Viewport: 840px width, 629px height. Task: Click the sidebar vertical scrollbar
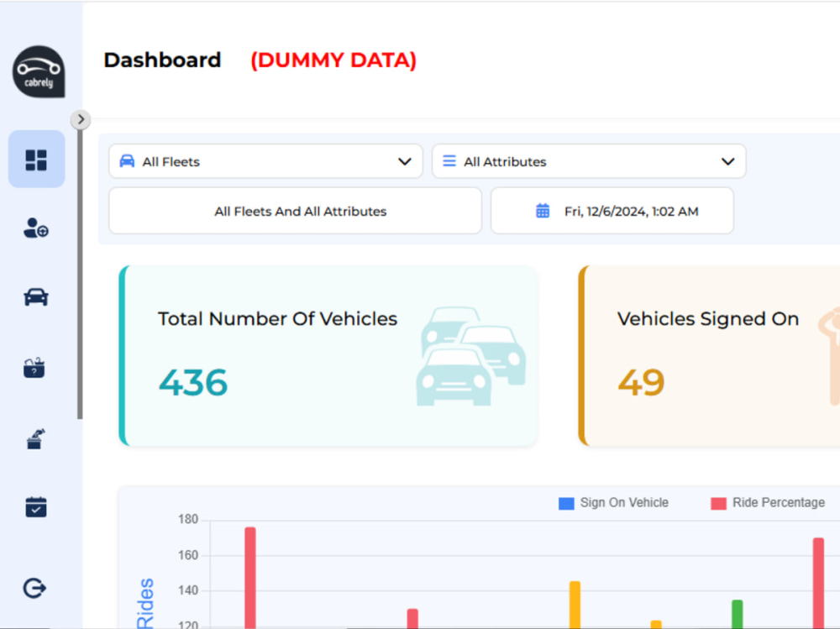point(80,273)
